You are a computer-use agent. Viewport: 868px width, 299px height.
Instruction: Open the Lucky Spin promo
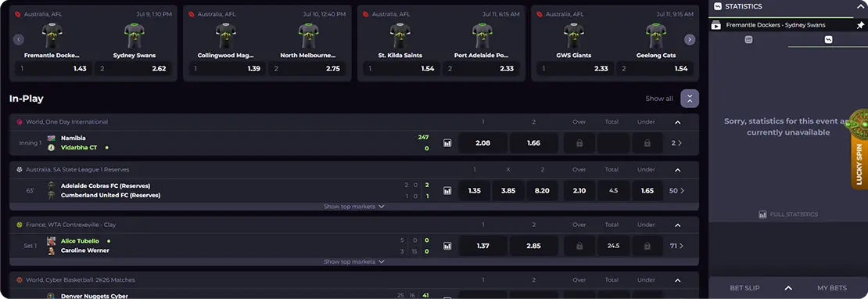[x=859, y=149]
